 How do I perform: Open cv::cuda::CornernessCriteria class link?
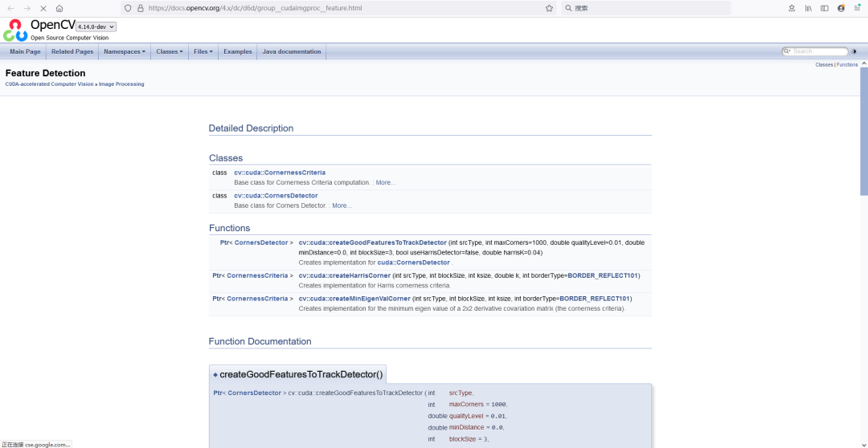tap(280, 173)
